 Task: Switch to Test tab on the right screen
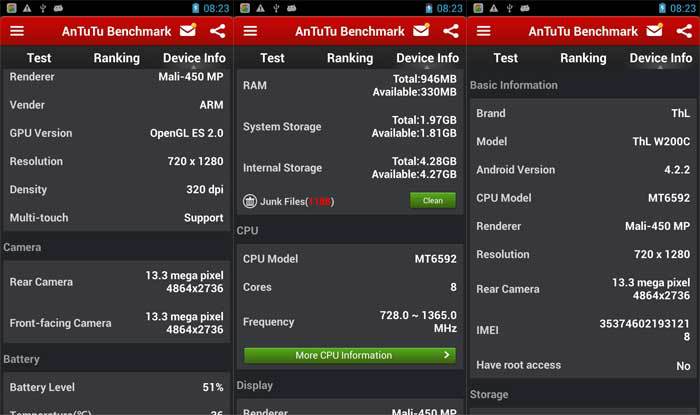point(506,58)
